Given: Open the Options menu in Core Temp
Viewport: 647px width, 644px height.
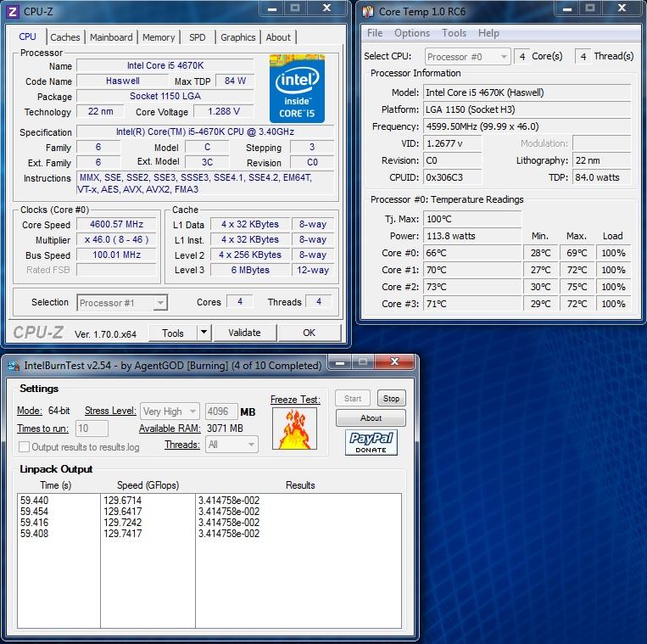Looking at the screenshot, I should coord(412,33).
